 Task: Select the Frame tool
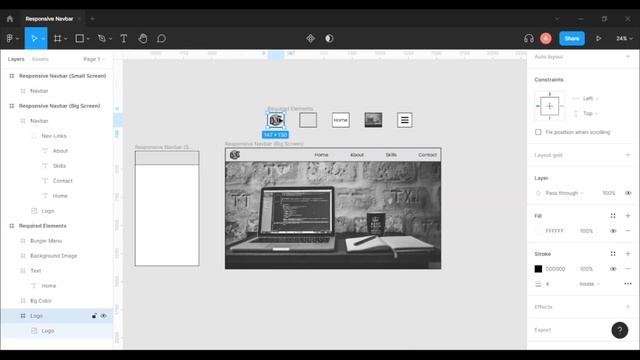pos(58,38)
